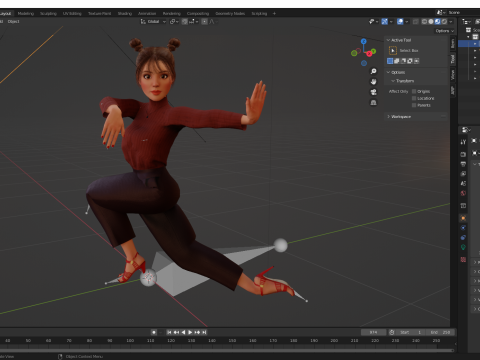Screen dimensions: 480x360
Task: Switch to the Modeling workspace tab
Action: coord(26,13)
